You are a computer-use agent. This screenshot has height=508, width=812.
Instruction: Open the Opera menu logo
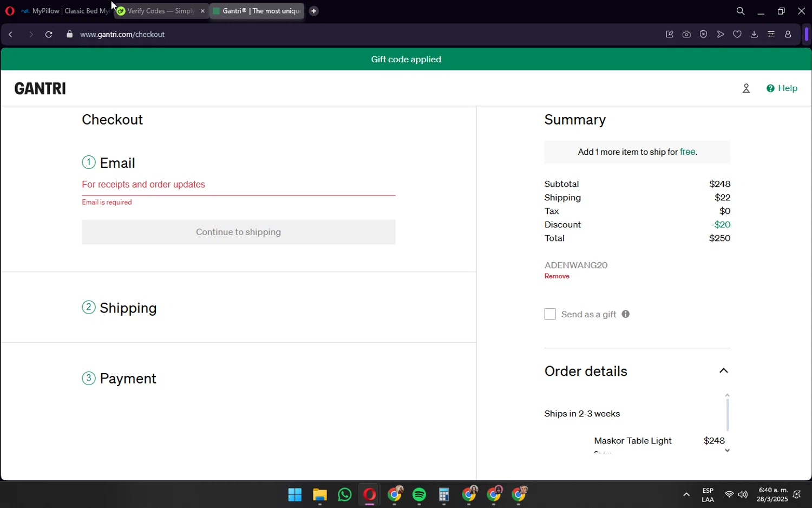click(10, 11)
